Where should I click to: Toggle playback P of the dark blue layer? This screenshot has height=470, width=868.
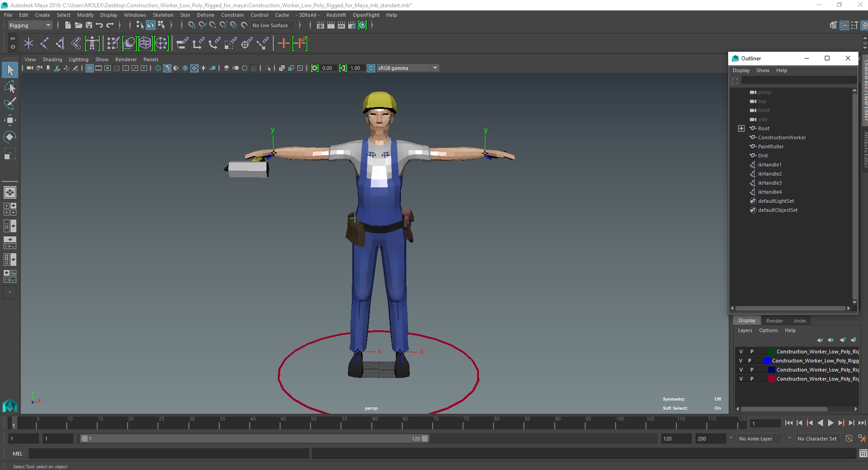click(752, 370)
